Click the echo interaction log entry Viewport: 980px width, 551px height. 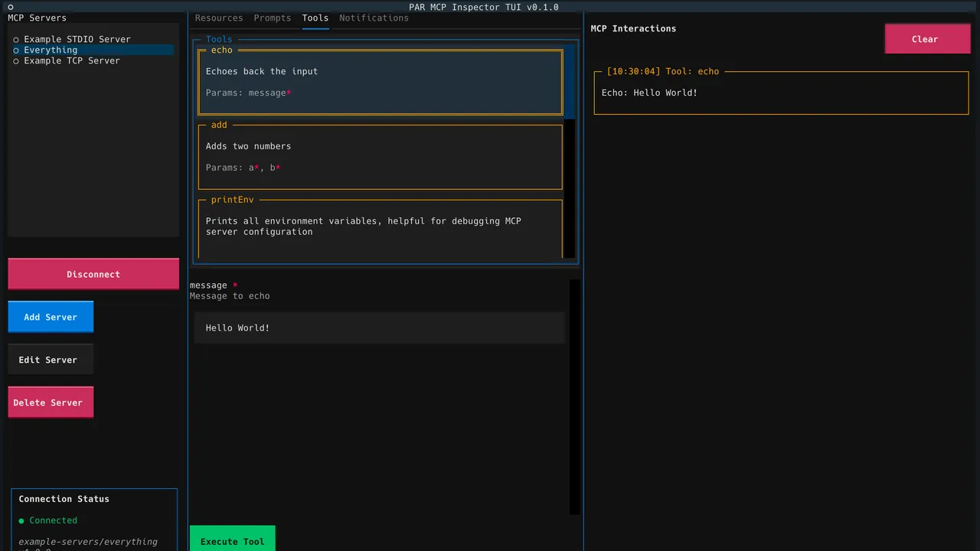[781, 93]
